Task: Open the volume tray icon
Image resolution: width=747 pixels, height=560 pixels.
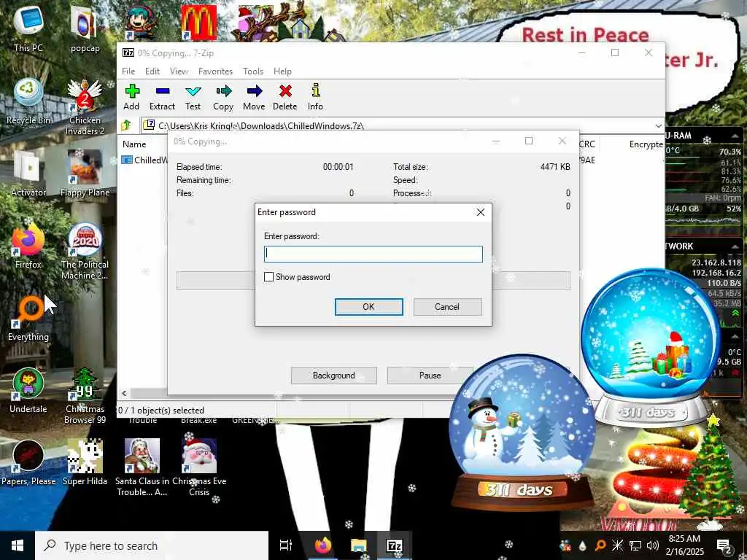Action: coord(653,545)
